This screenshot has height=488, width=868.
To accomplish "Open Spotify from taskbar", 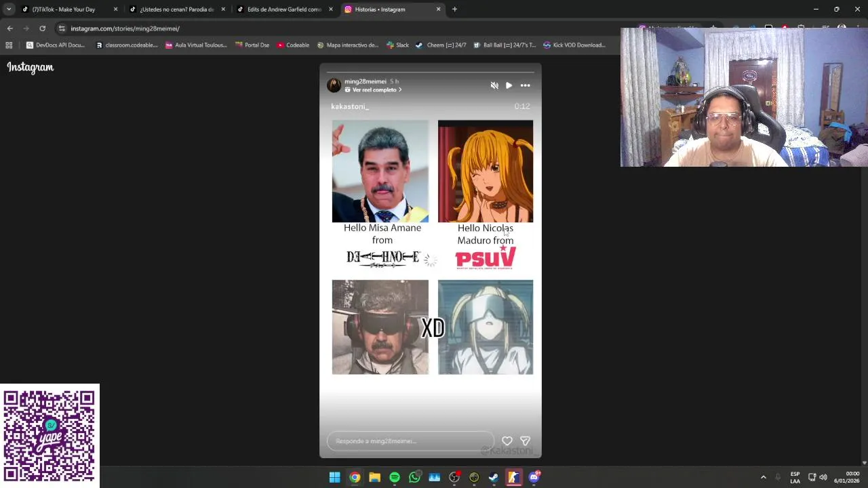I will tap(395, 477).
